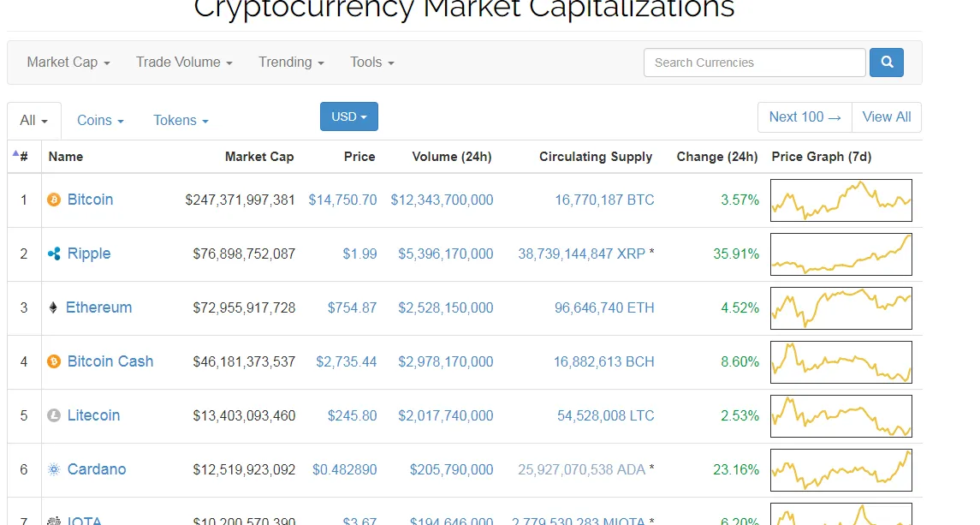Focus the Search Currencies input field
The image size is (980, 525).
pyautogui.click(x=754, y=63)
